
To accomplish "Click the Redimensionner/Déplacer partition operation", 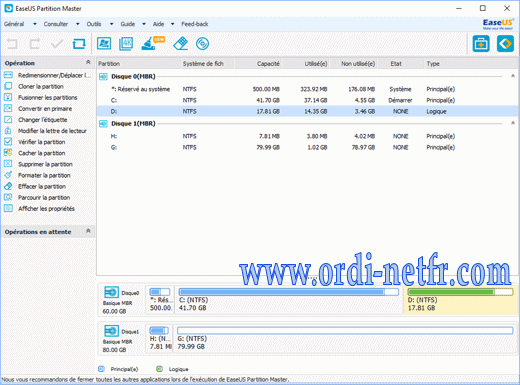I will pyautogui.click(x=47, y=75).
